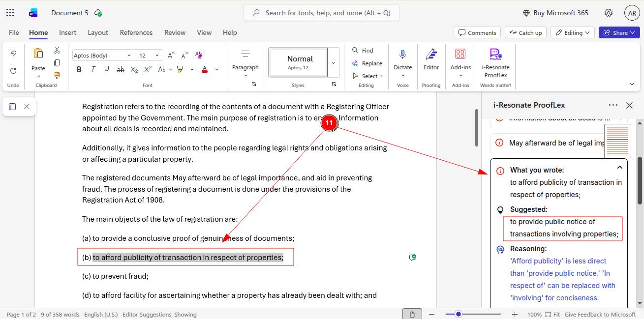The width and height of the screenshot is (644, 319).
Task: Open the font name dropdown Aptos (Body)
Action: click(x=102, y=56)
